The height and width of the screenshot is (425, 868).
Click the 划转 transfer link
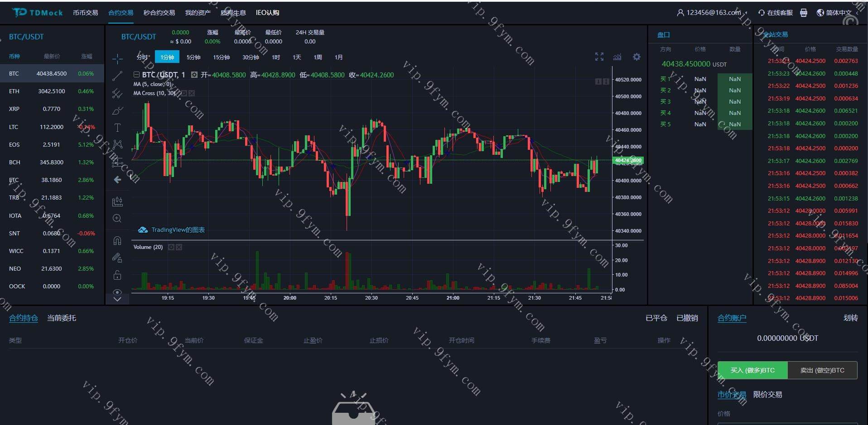click(x=850, y=318)
